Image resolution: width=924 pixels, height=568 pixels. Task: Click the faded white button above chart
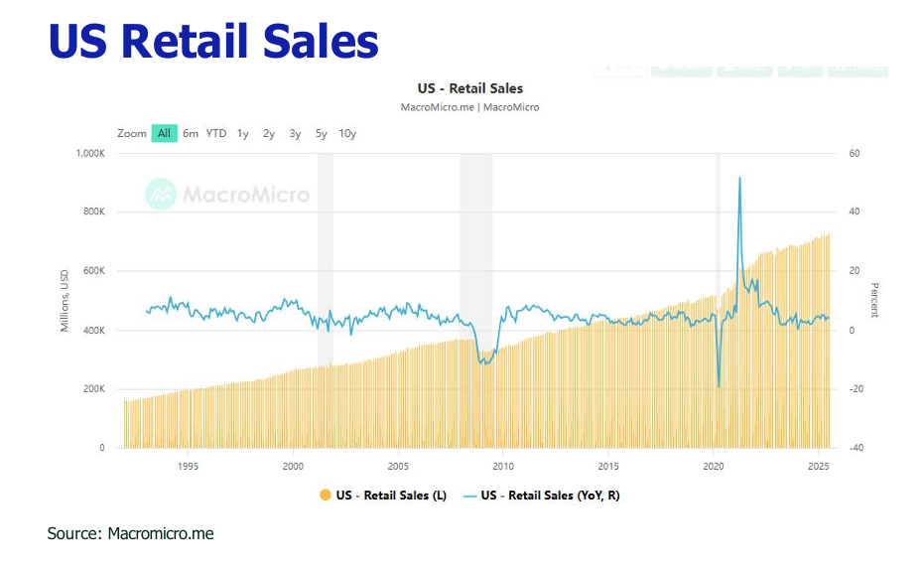pos(619,69)
